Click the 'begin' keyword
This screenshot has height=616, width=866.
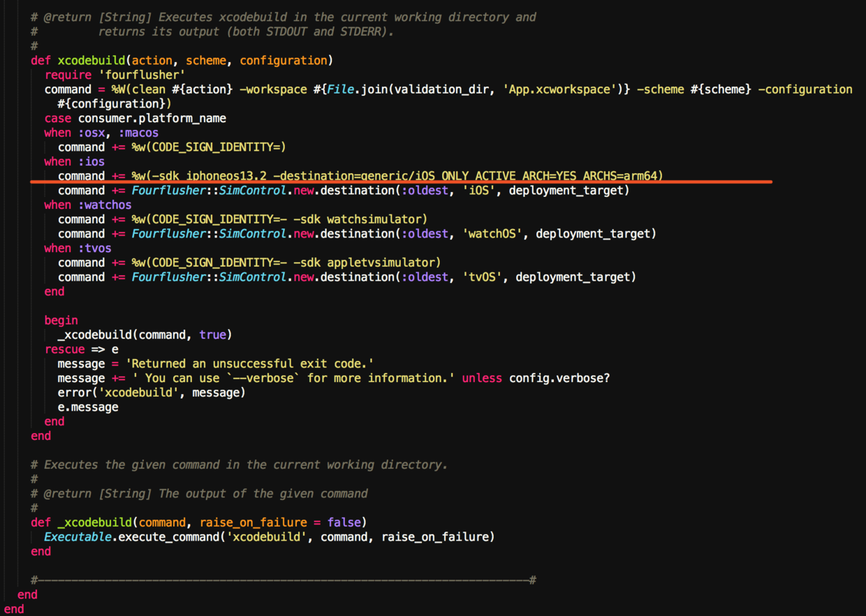[61, 321]
